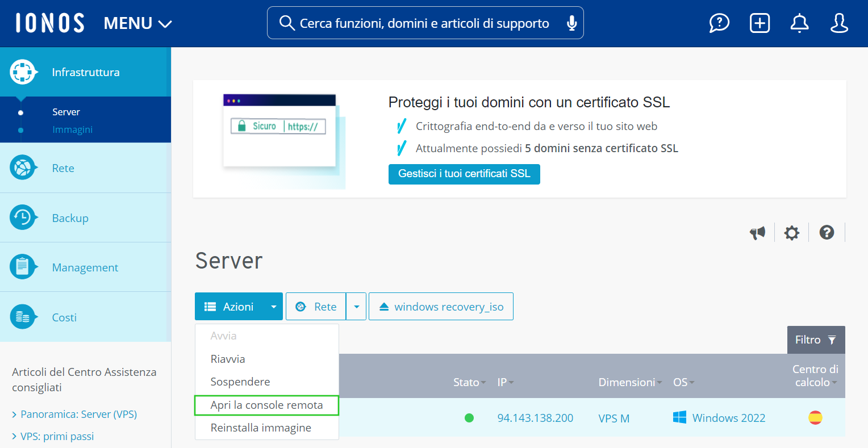Click the magnifying glass search icon
Screen dimensions: 868x448
[x=287, y=23]
